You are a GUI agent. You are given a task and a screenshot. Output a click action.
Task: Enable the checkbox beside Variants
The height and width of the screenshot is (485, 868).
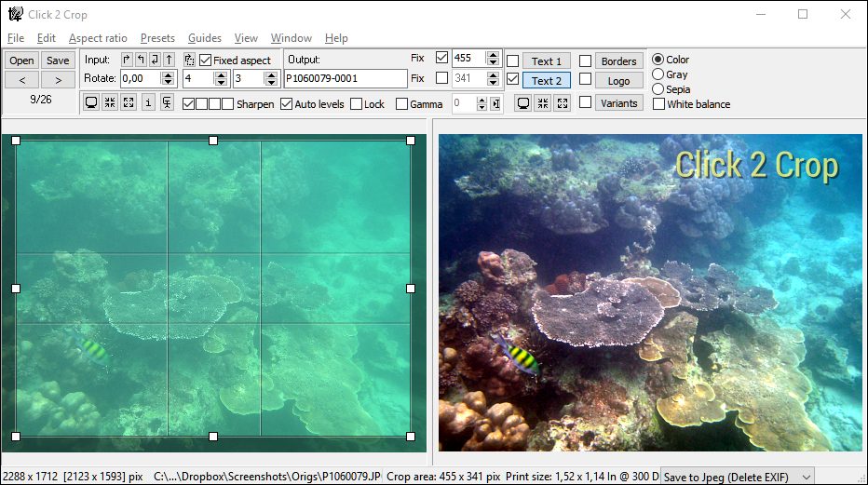(585, 102)
